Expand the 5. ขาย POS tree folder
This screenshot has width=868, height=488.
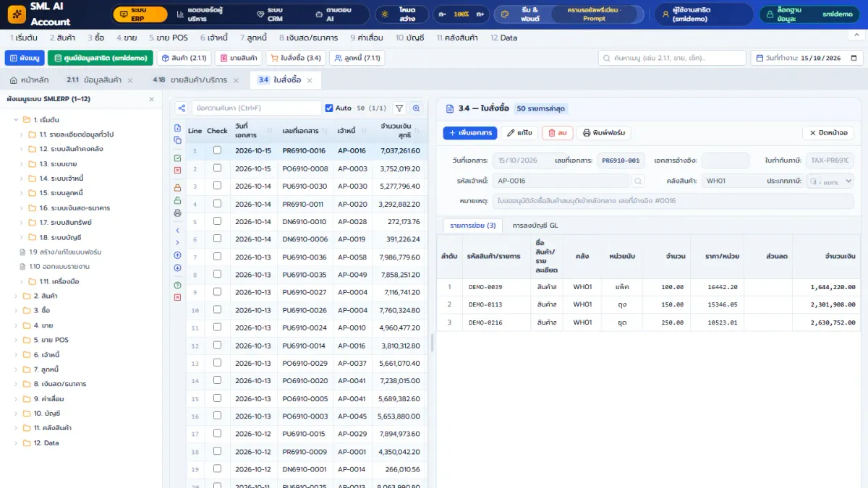pyautogui.click(x=16, y=340)
